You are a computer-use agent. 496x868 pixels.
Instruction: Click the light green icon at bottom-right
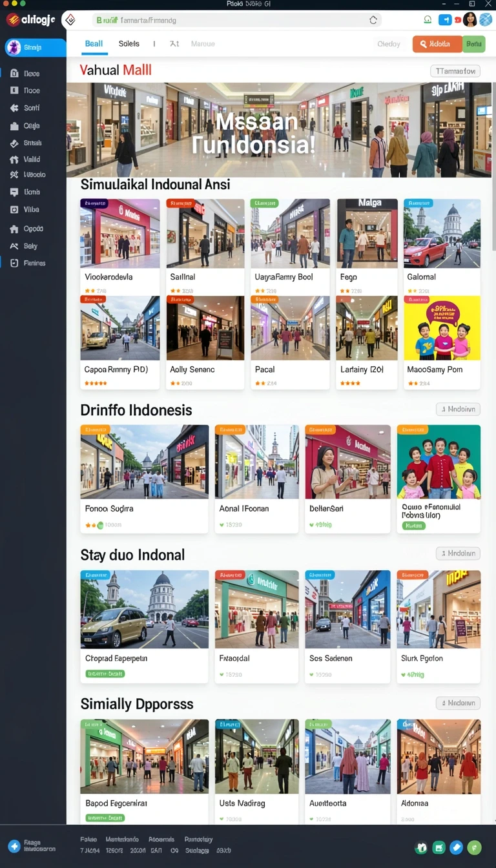(x=474, y=847)
